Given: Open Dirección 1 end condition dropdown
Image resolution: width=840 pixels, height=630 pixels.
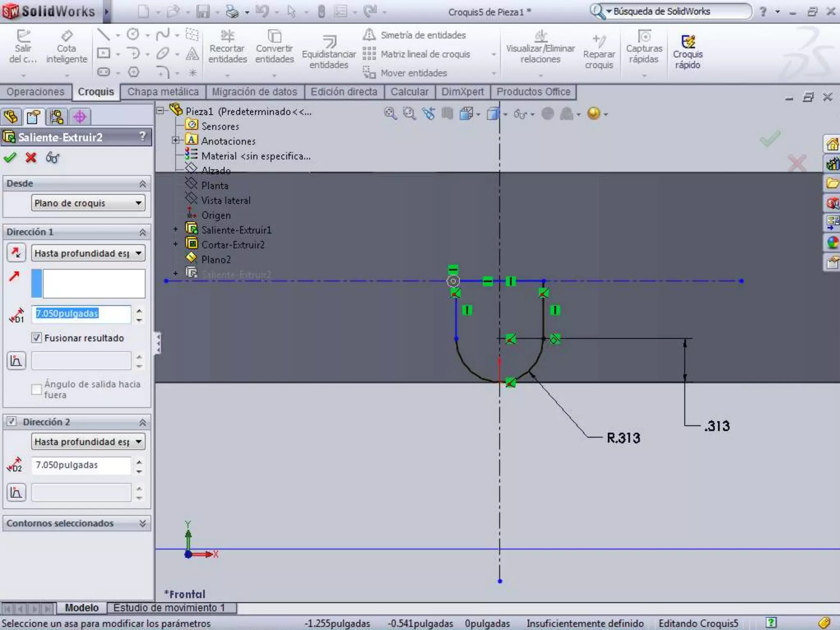Looking at the screenshot, I should [88, 253].
